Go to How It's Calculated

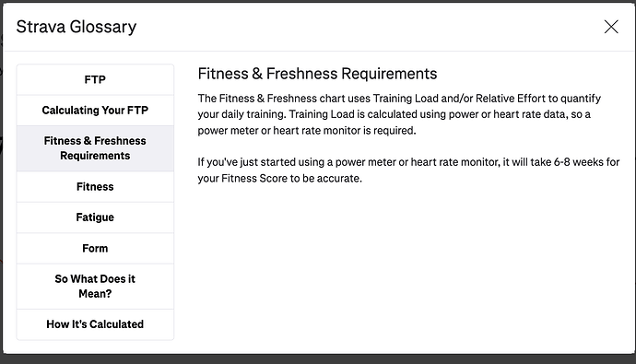pyautogui.click(x=95, y=324)
